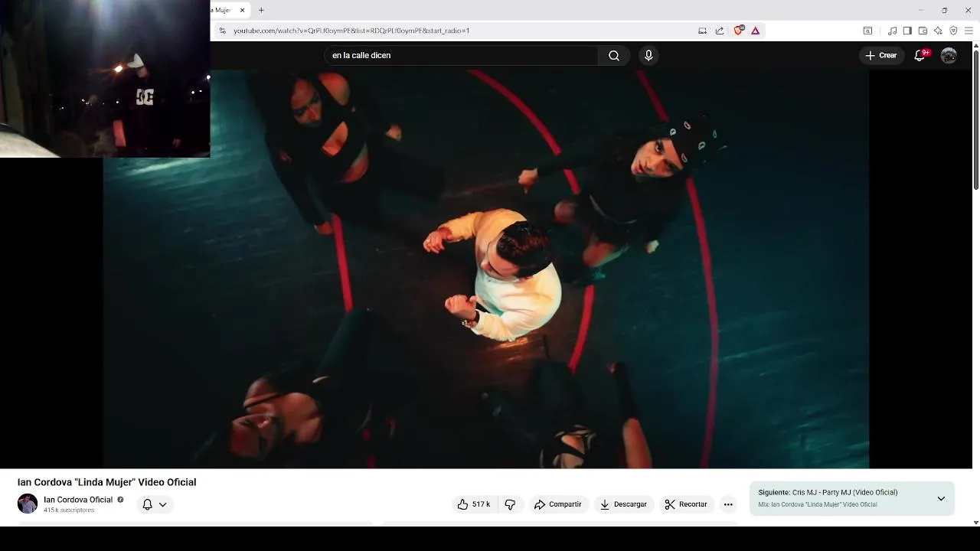This screenshot has height=551, width=980.
Task: Open Brave VPN shield icon
Action: 953,31
